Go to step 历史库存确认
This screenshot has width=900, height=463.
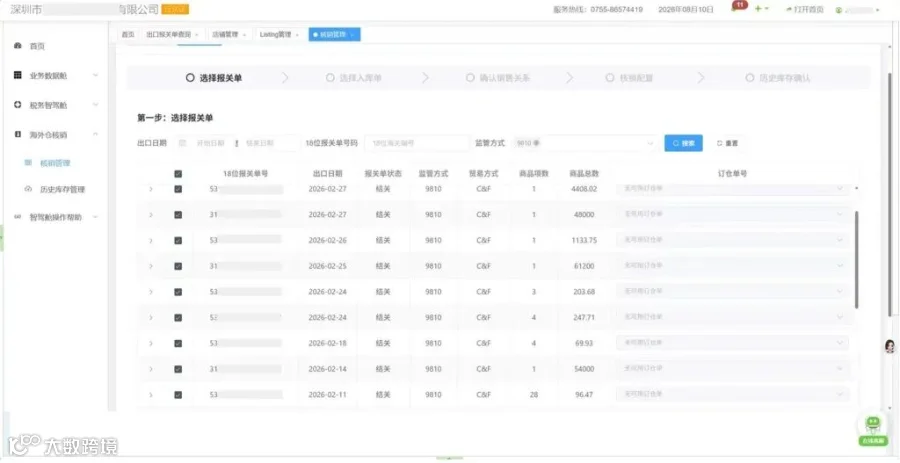[x=778, y=78]
